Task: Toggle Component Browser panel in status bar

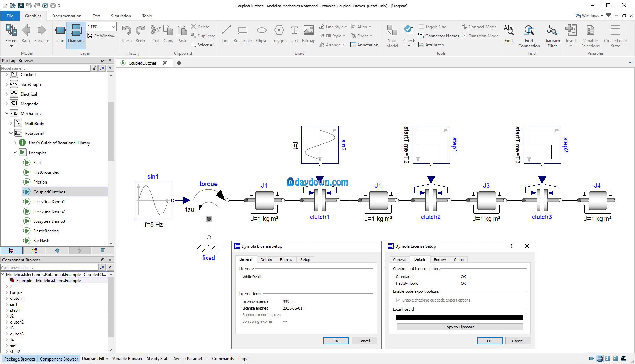Action: (x=59, y=359)
